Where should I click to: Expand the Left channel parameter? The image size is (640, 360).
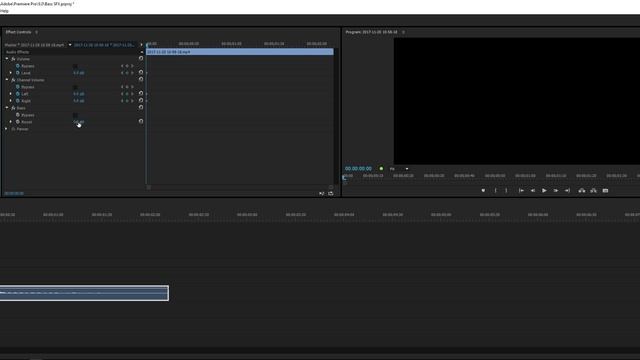[x=11, y=93]
